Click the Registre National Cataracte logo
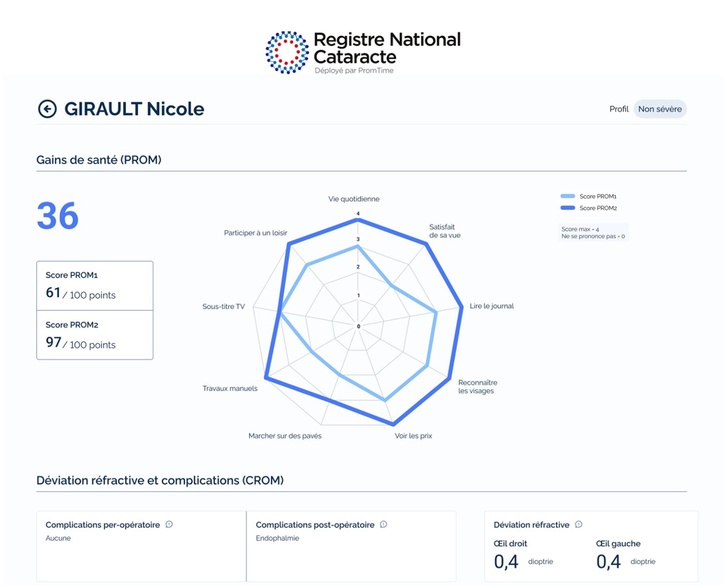 [363, 52]
